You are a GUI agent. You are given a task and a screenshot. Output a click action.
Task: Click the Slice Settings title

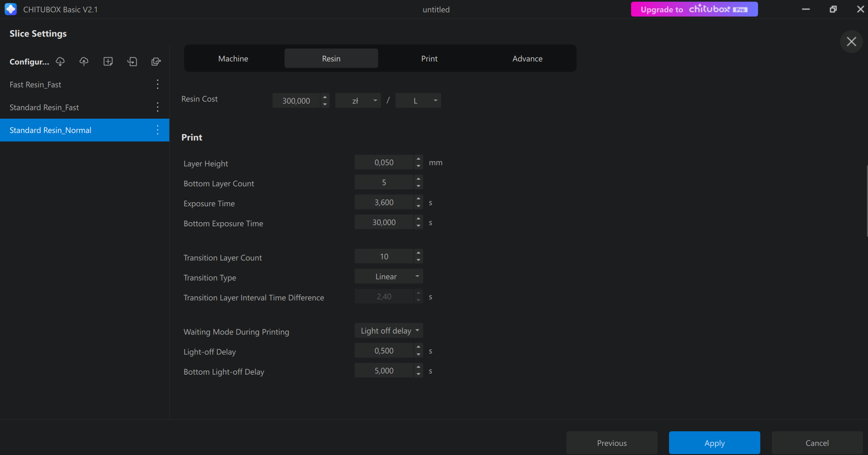pyautogui.click(x=38, y=33)
